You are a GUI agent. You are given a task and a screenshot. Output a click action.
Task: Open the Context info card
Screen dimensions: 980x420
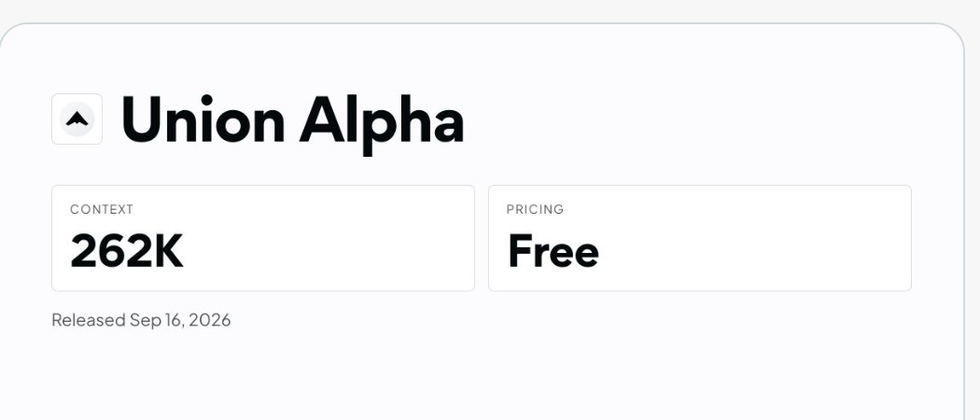[263, 238]
